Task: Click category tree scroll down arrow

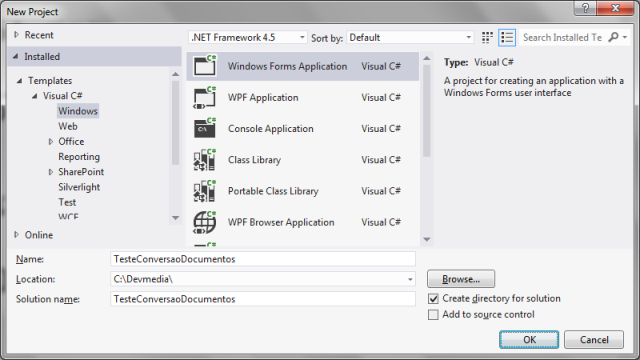Action: 176,218
